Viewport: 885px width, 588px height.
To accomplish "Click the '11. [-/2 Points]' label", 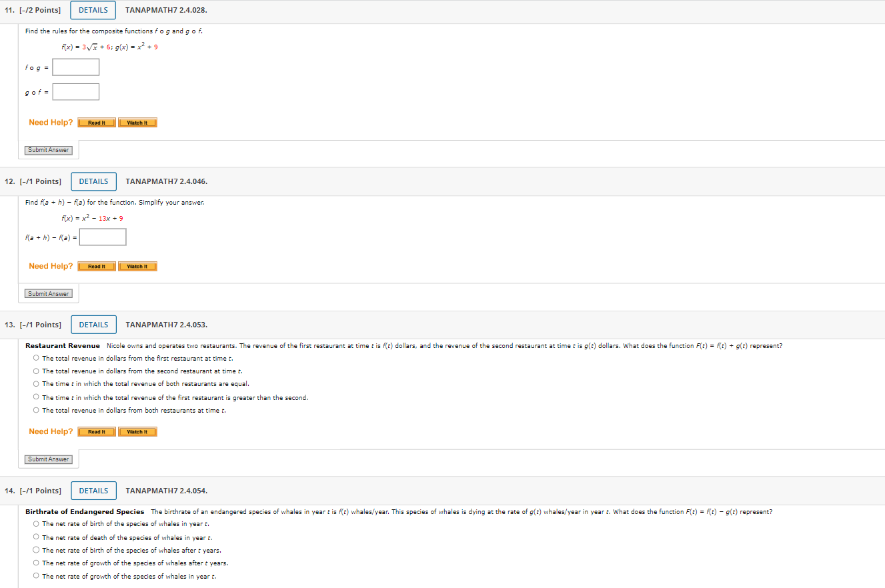I will tap(33, 11).
